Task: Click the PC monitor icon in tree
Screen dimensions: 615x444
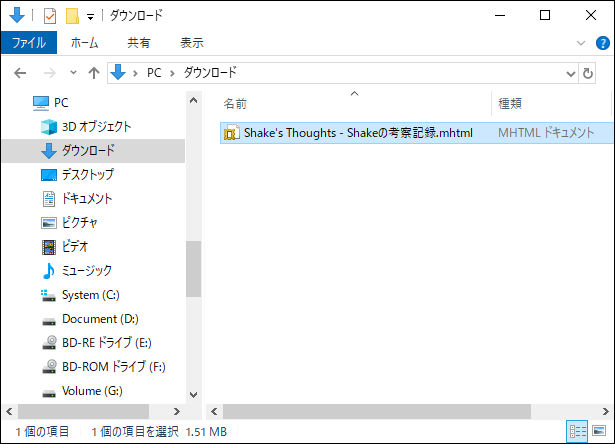Action: click(41, 103)
